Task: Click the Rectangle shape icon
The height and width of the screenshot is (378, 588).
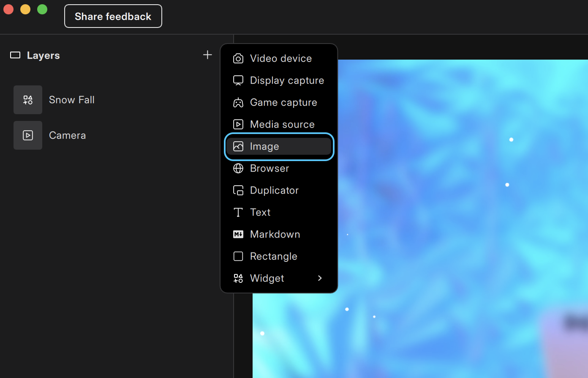Action: (238, 256)
